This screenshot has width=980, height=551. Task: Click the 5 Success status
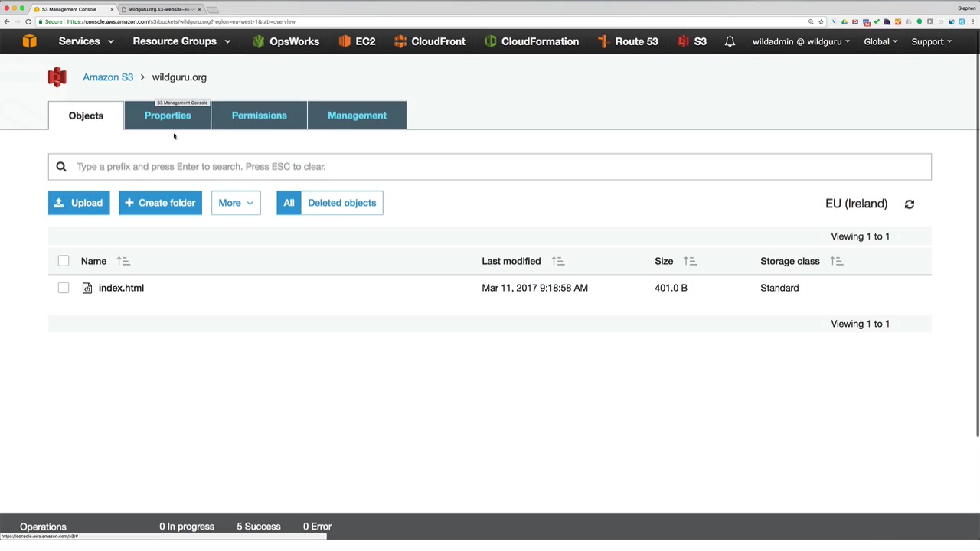259,527
